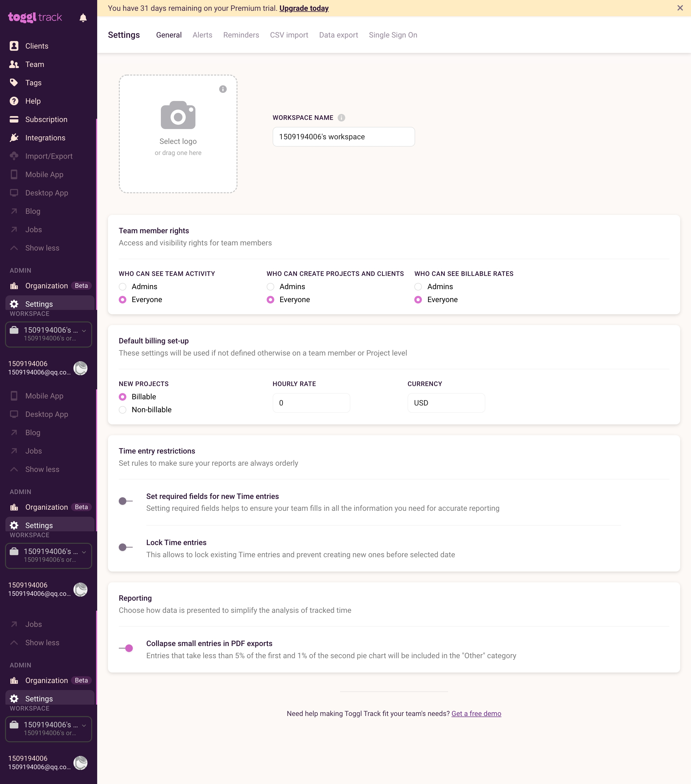Select Non-billable for new projects

(123, 410)
